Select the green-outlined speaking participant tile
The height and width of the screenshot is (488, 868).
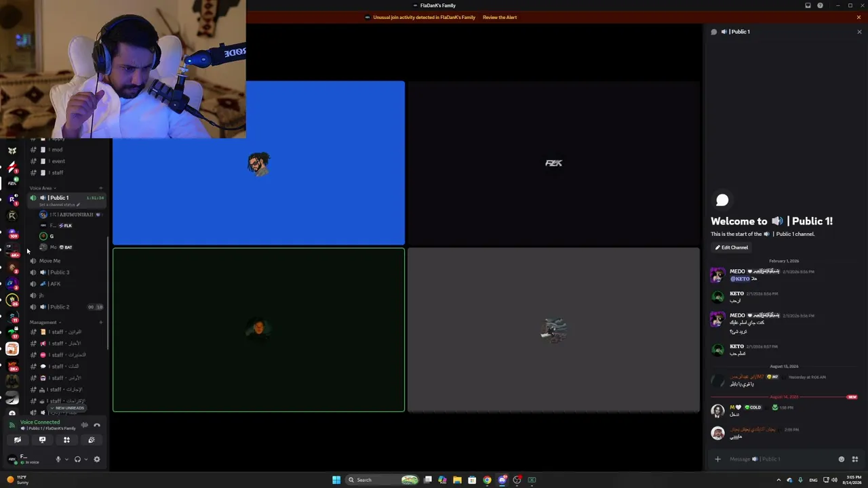(x=258, y=330)
